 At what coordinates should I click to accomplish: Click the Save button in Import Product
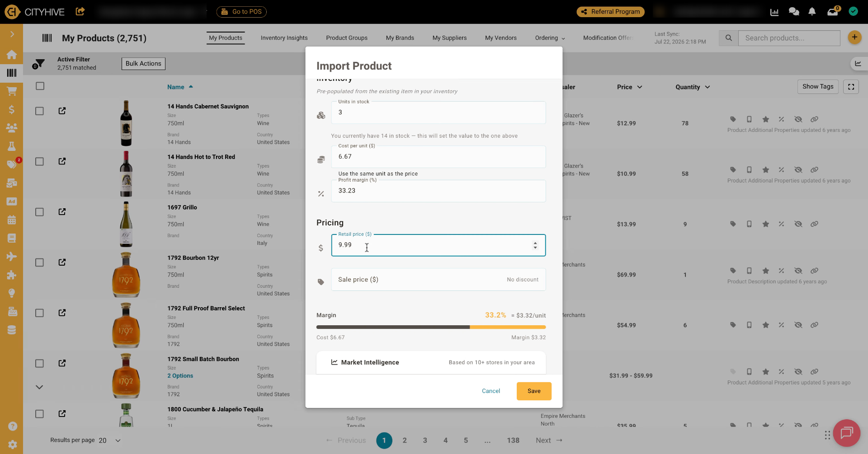[x=534, y=391]
